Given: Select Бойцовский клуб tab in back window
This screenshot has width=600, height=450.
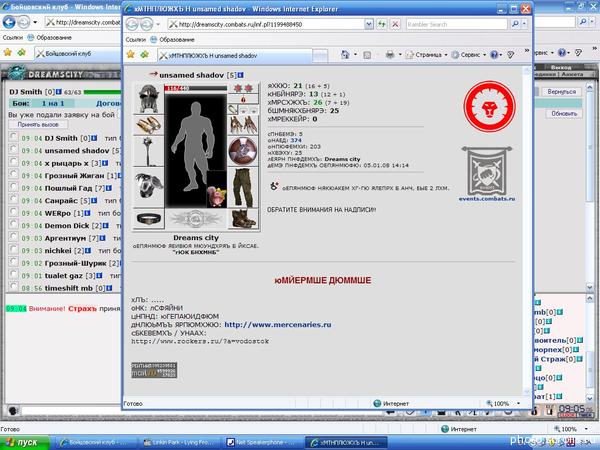Looking at the screenshot, I should [78, 54].
